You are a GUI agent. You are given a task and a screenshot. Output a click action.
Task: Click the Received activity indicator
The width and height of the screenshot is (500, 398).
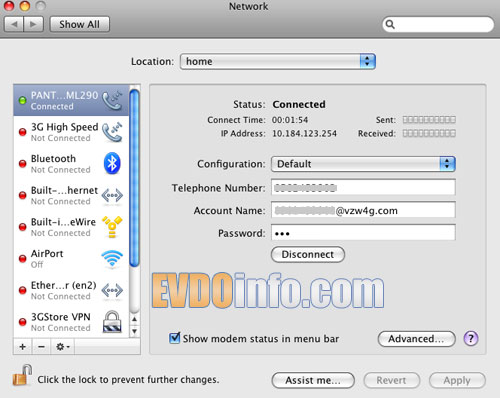click(x=429, y=133)
